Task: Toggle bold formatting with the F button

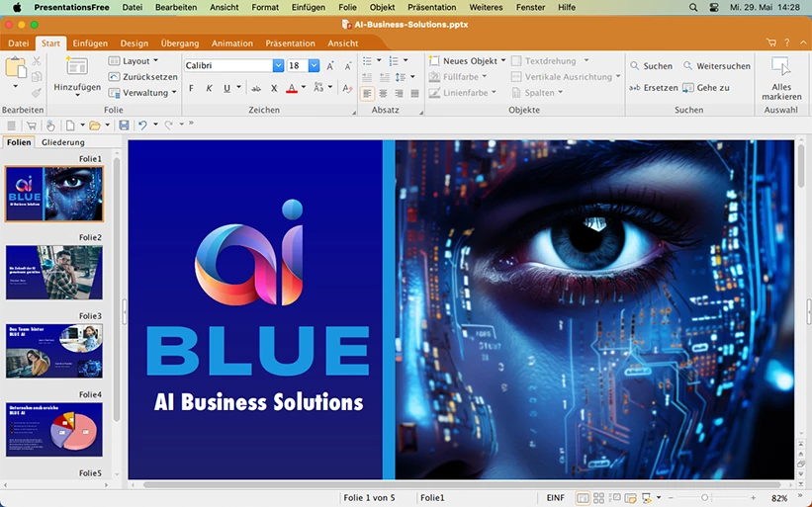Action: tap(191, 89)
